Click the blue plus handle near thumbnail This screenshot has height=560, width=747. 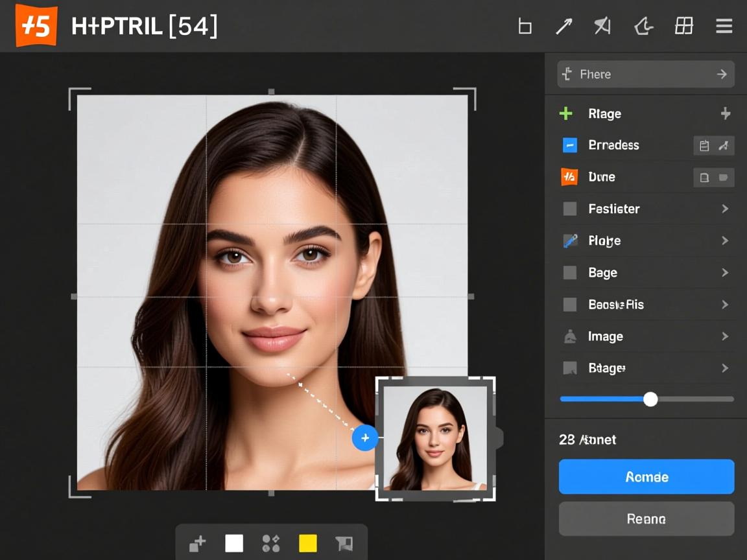point(365,438)
